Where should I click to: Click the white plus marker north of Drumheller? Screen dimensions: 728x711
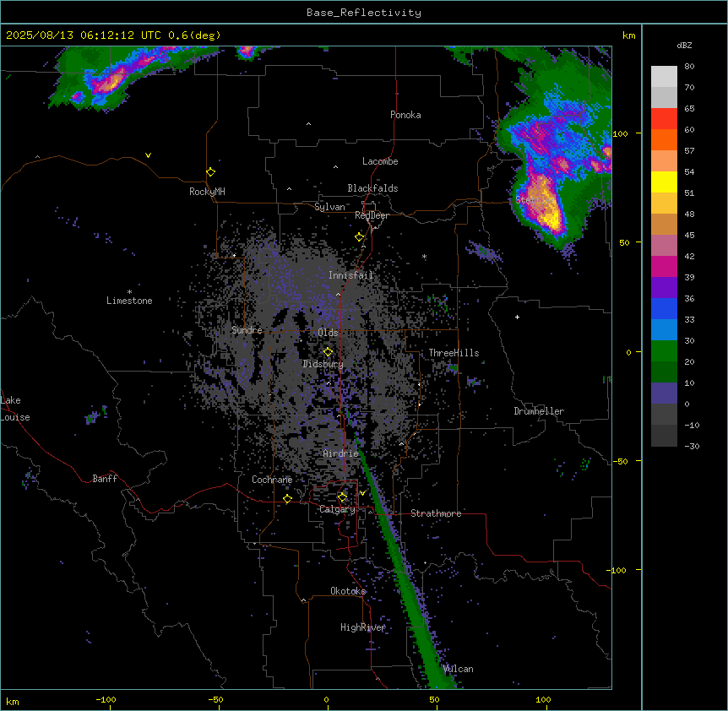[x=517, y=317]
